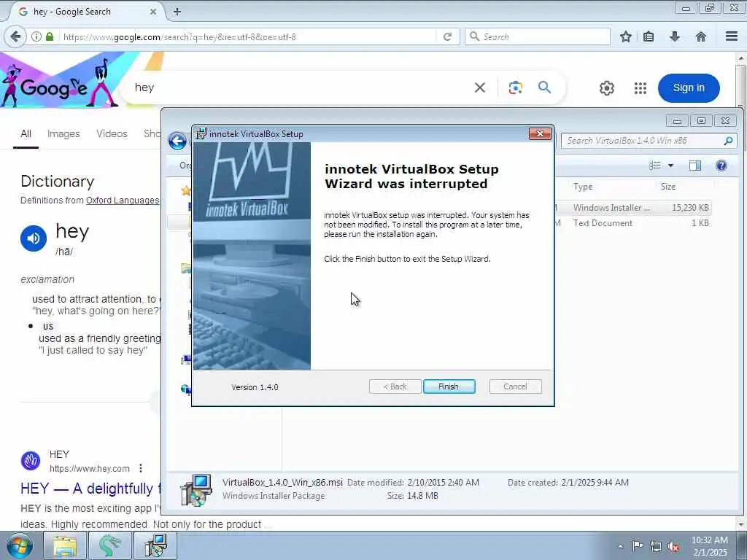Bookmark this page with star icon
Image resolution: width=747 pixels, height=560 pixels.
625,36
